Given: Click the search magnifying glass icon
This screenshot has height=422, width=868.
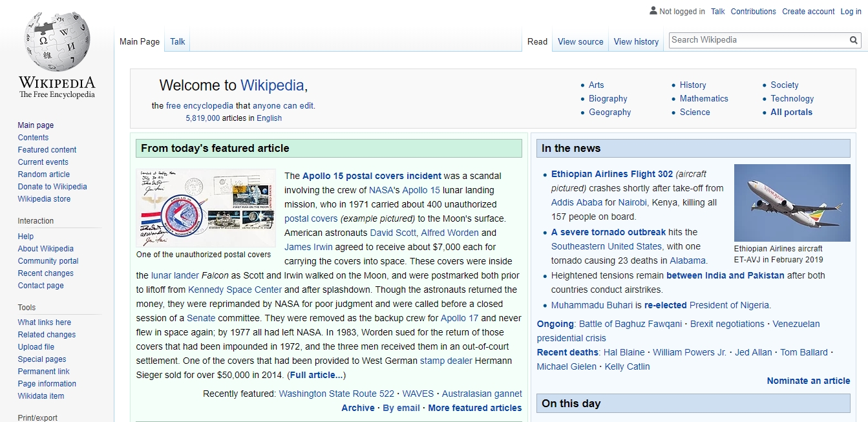Looking at the screenshot, I should pos(854,40).
